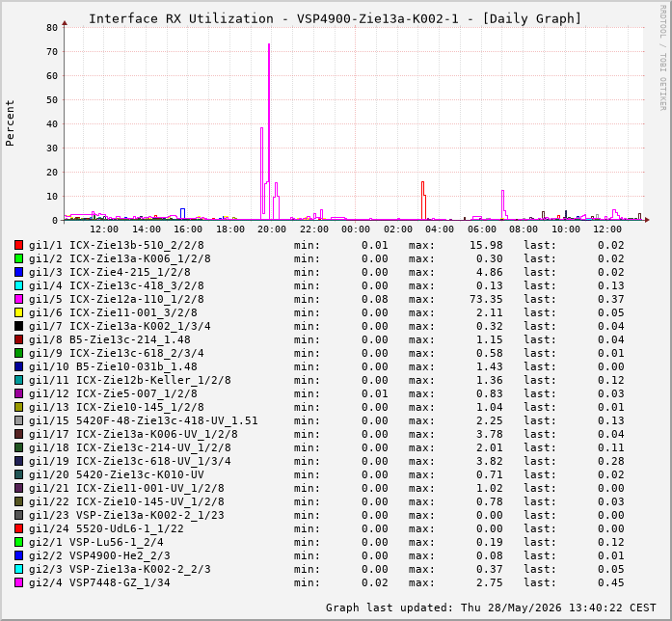This screenshot has height=621, width=672.
Task: Select legend label gi2/3 VSP-Zie13a-K002-2_2/3
Action: click(x=120, y=569)
